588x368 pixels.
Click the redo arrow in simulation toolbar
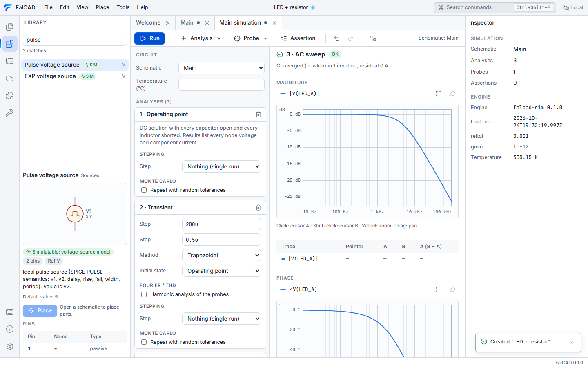point(351,38)
